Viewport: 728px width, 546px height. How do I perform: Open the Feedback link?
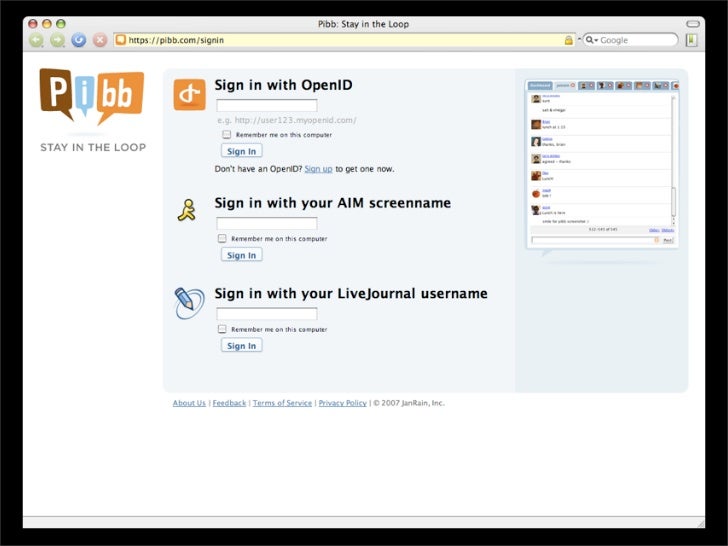pyautogui.click(x=229, y=403)
